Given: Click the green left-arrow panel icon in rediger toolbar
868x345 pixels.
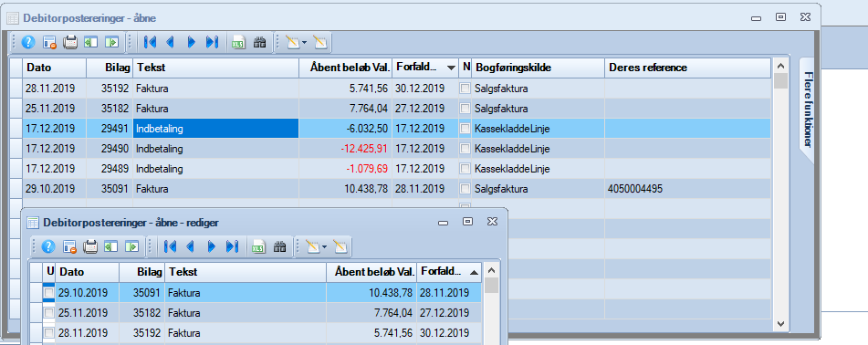Looking at the screenshot, I should (111, 246).
